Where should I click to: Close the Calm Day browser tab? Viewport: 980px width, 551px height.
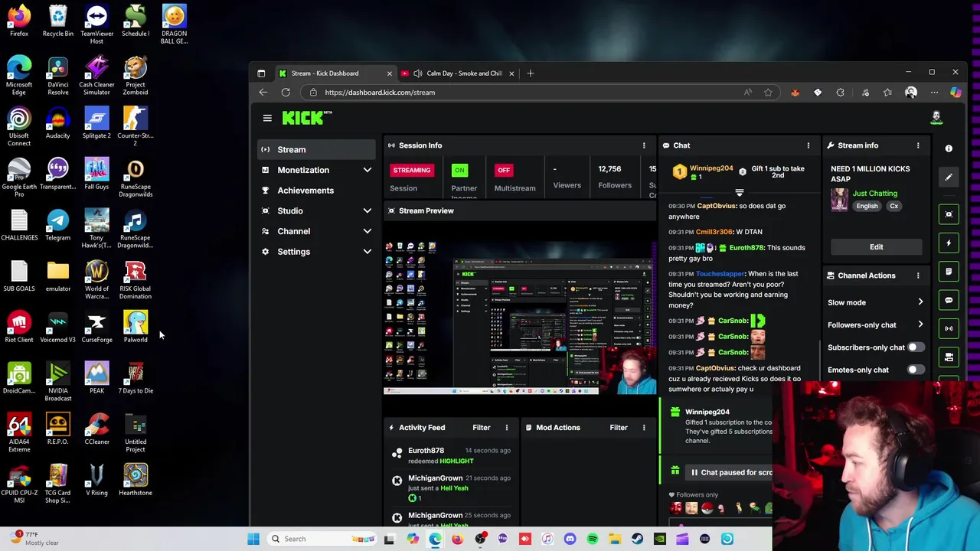click(x=511, y=73)
